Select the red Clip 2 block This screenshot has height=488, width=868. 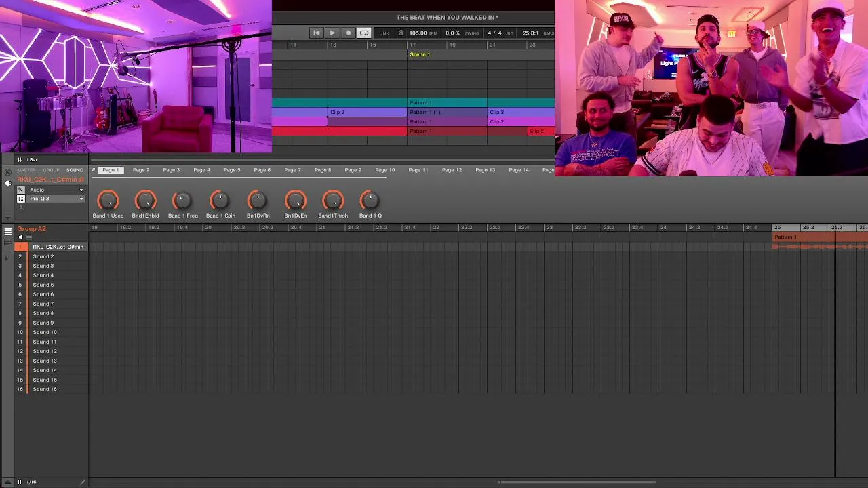(x=541, y=131)
